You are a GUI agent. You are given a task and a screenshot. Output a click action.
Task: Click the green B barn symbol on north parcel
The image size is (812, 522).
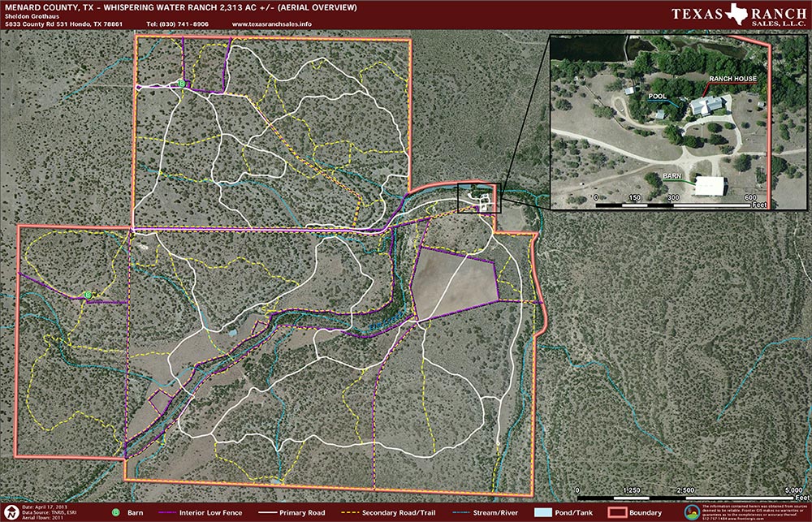tap(182, 84)
